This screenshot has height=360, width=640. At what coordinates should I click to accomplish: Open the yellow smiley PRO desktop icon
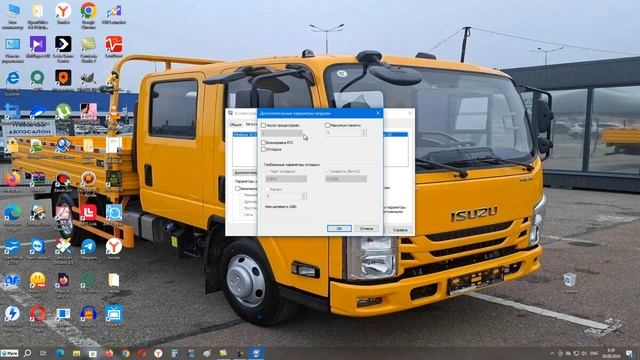pos(38,281)
